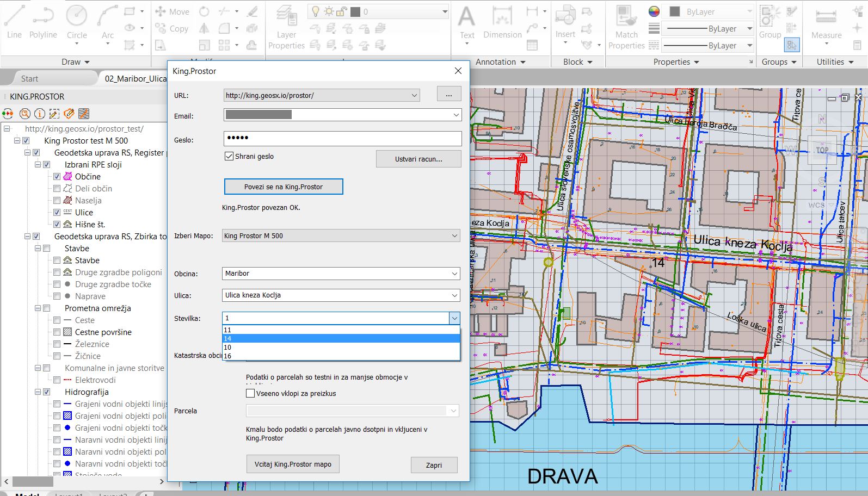Click the URL browse ... button
Viewport: 868px width, 496px height.
click(449, 95)
